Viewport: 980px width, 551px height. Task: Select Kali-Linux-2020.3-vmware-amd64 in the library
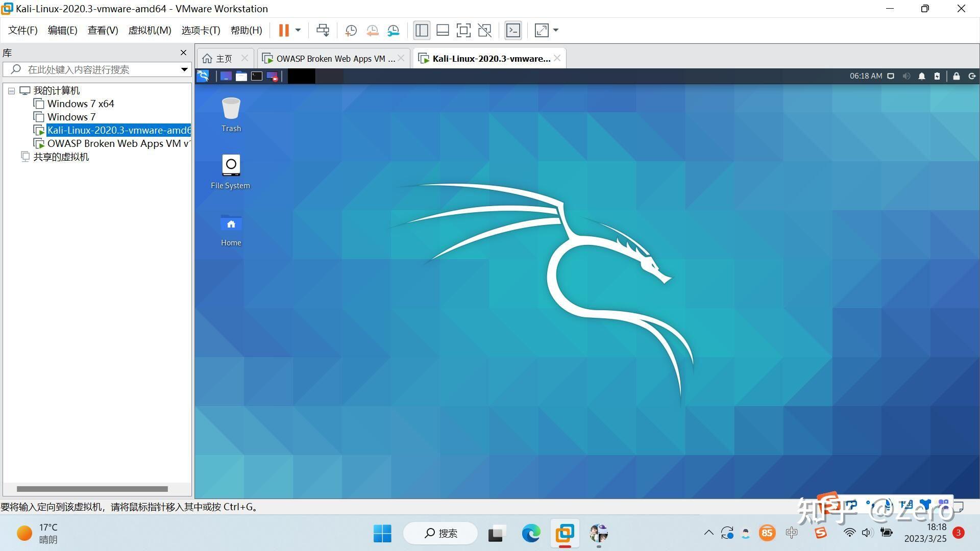118,130
